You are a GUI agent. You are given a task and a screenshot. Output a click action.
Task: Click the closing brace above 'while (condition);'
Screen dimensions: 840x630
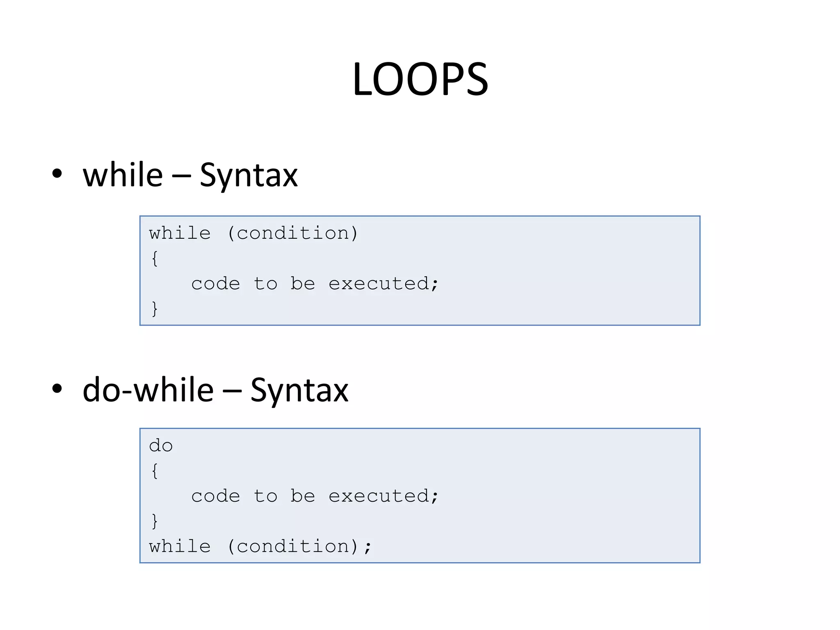155,521
